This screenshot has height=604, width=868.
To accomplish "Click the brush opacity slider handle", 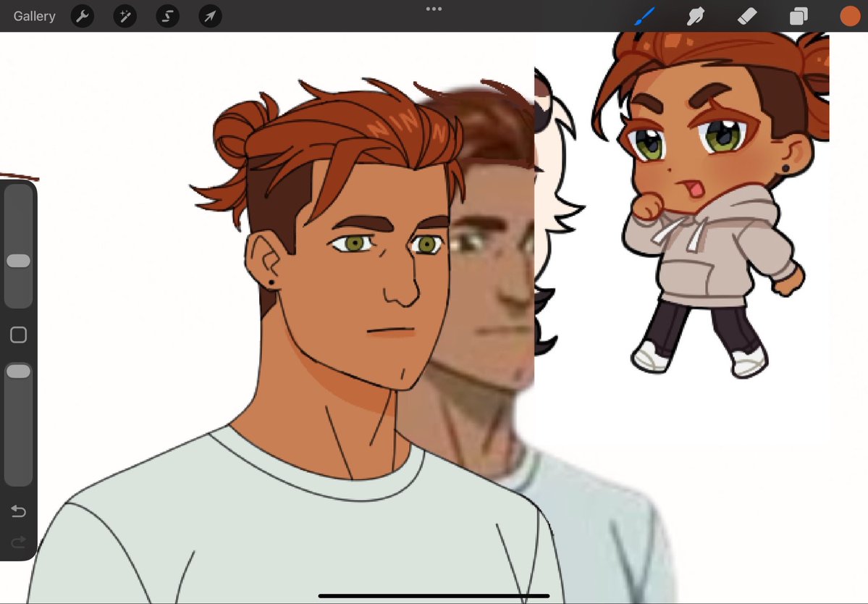I will coord(18,372).
